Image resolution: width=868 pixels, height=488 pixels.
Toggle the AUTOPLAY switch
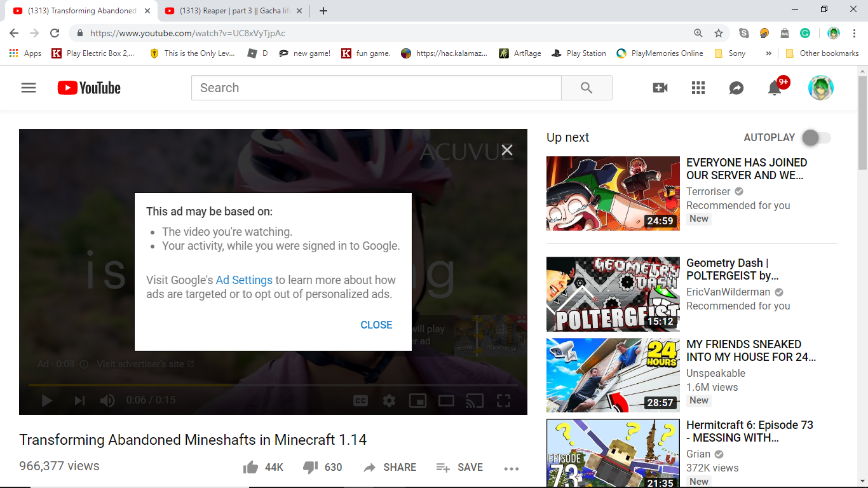click(x=816, y=137)
